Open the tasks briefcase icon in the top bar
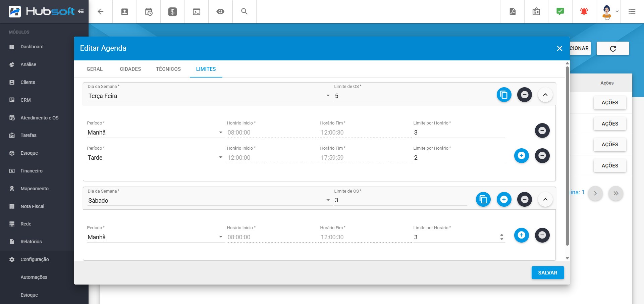This screenshot has width=644, height=304. click(x=536, y=11)
